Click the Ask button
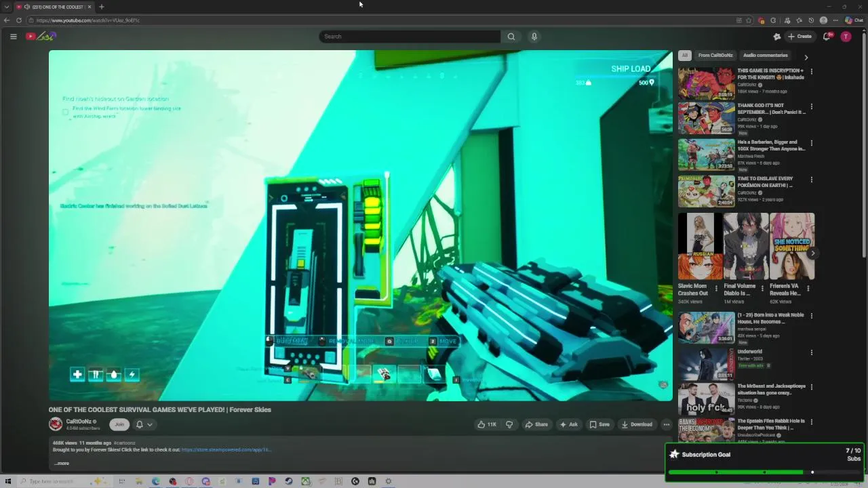 coord(568,424)
